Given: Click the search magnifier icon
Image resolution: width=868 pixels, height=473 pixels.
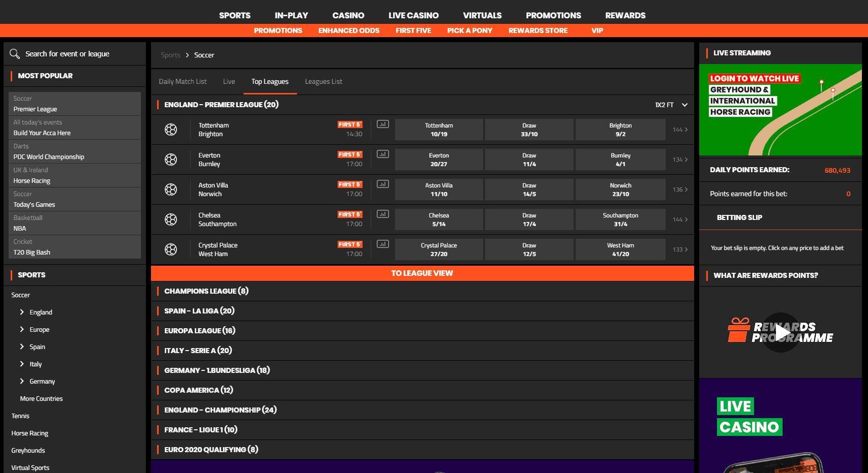Looking at the screenshot, I should (15, 53).
